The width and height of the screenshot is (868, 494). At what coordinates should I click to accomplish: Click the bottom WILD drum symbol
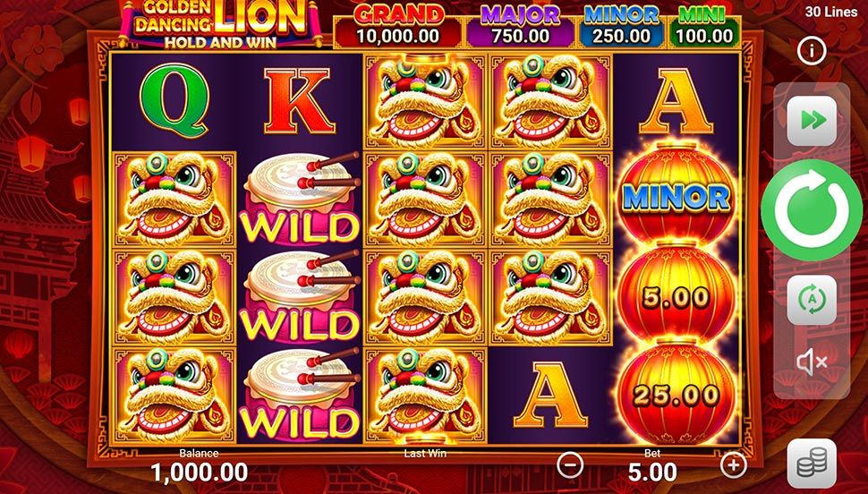[x=300, y=396]
